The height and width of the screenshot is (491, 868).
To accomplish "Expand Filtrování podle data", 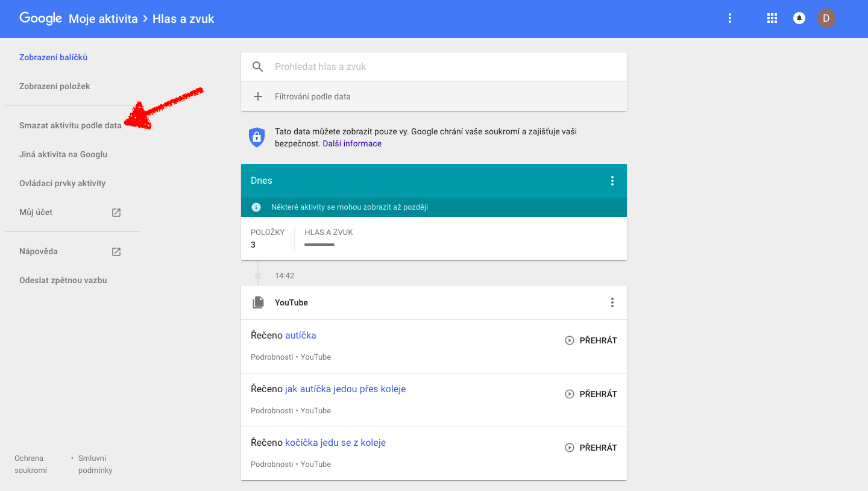I will point(313,96).
